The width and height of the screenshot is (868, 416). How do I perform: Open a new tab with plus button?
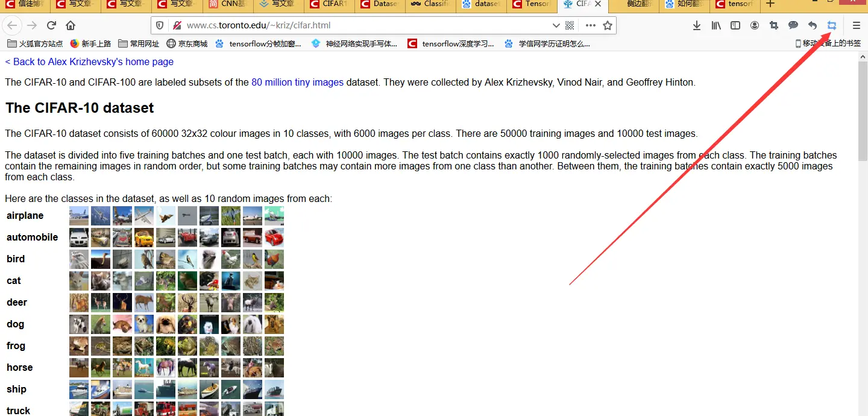(x=770, y=4)
